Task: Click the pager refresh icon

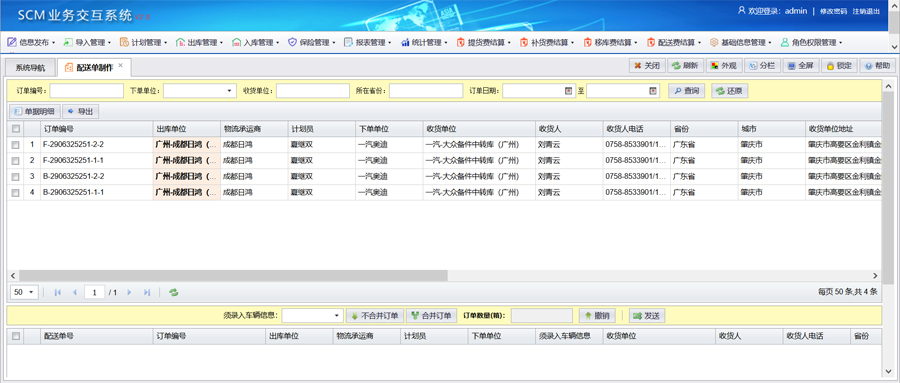Action: point(173,292)
